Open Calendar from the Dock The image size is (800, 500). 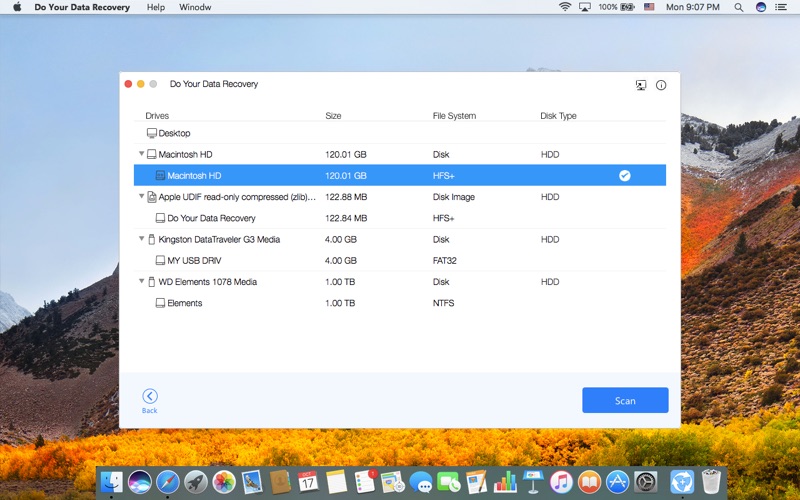[308, 482]
